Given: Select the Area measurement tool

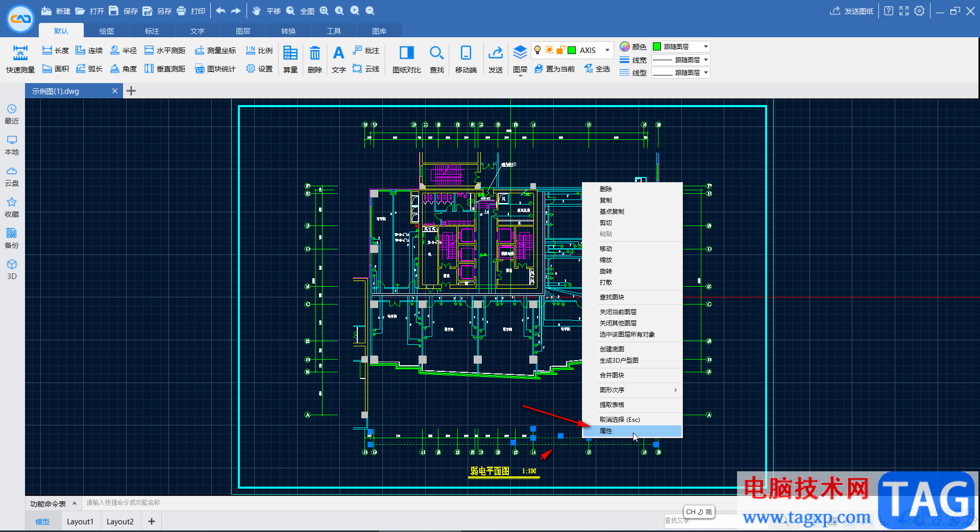Looking at the screenshot, I should [56, 69].
